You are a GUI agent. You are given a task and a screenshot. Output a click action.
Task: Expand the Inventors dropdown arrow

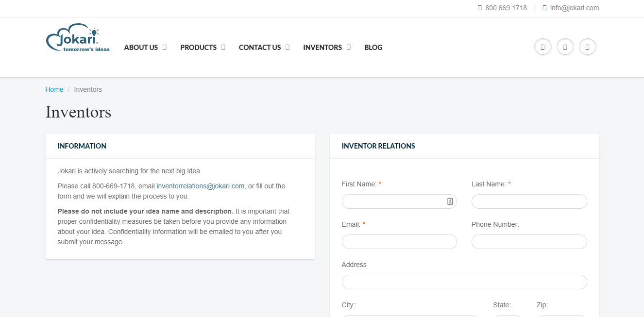(349, 47)
